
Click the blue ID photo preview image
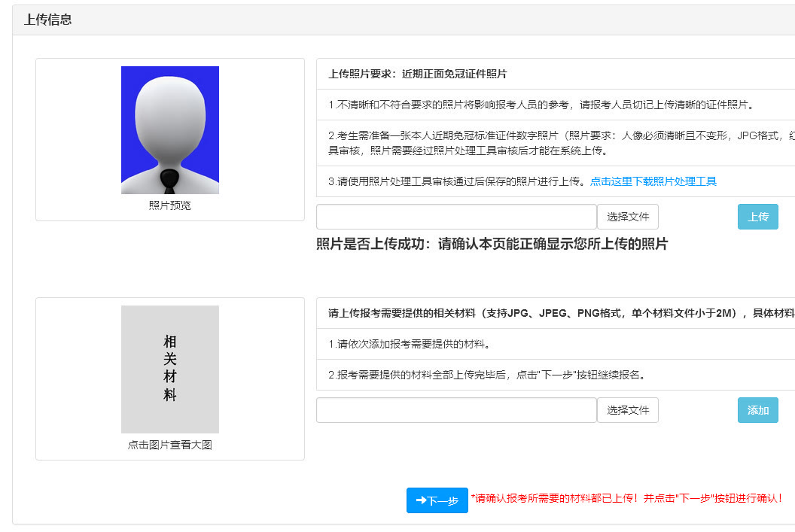tap(170, 130)
